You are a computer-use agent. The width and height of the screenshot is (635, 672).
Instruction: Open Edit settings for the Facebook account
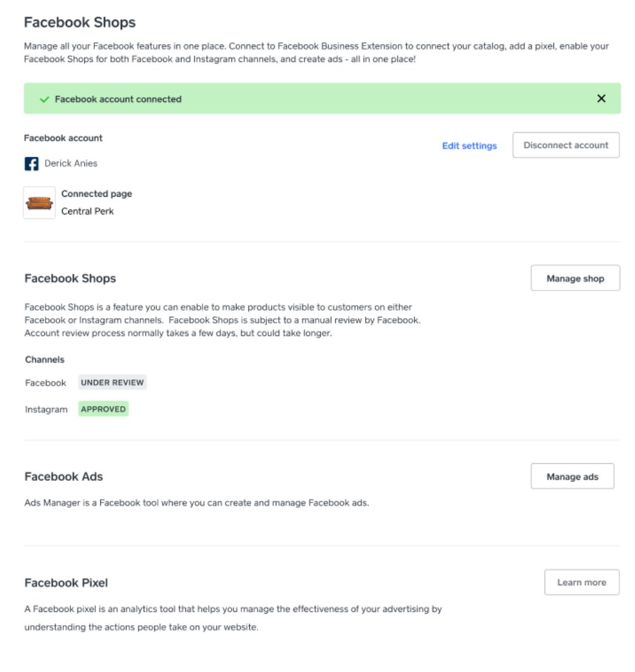(469, 146)
